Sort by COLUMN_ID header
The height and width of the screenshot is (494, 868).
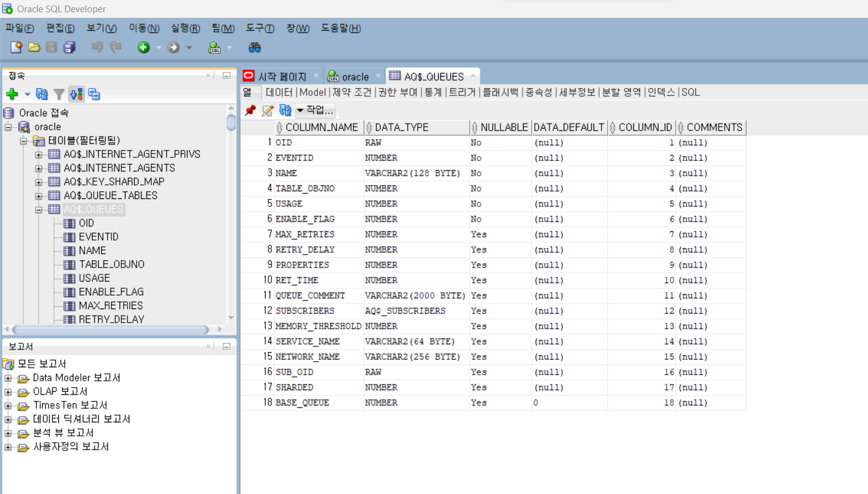pyautogui.click(x=641, y=127)
